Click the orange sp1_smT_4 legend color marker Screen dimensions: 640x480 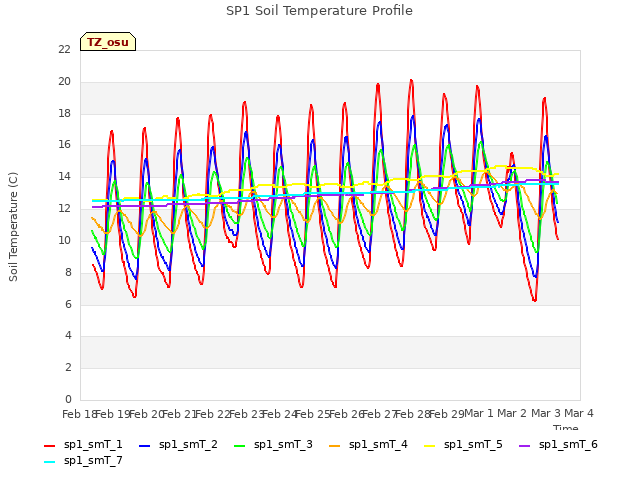click(x=334, y=446)
